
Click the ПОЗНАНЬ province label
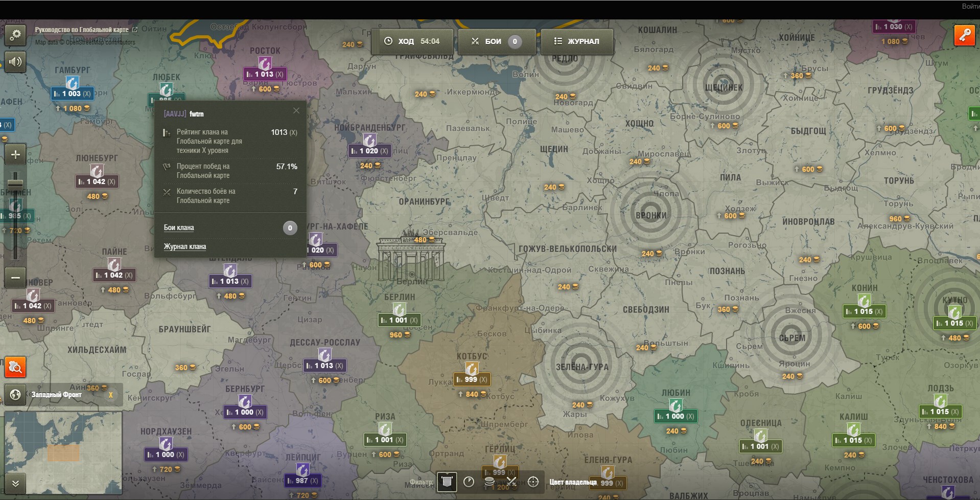(727, 271)
